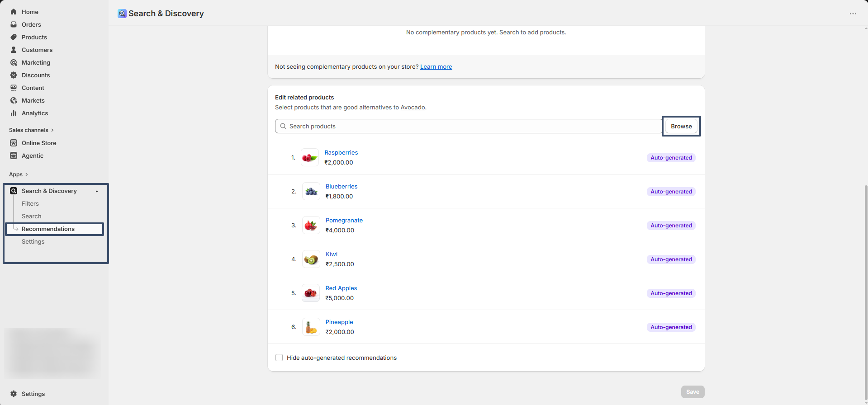Expand the Apps section

(19, 174)
